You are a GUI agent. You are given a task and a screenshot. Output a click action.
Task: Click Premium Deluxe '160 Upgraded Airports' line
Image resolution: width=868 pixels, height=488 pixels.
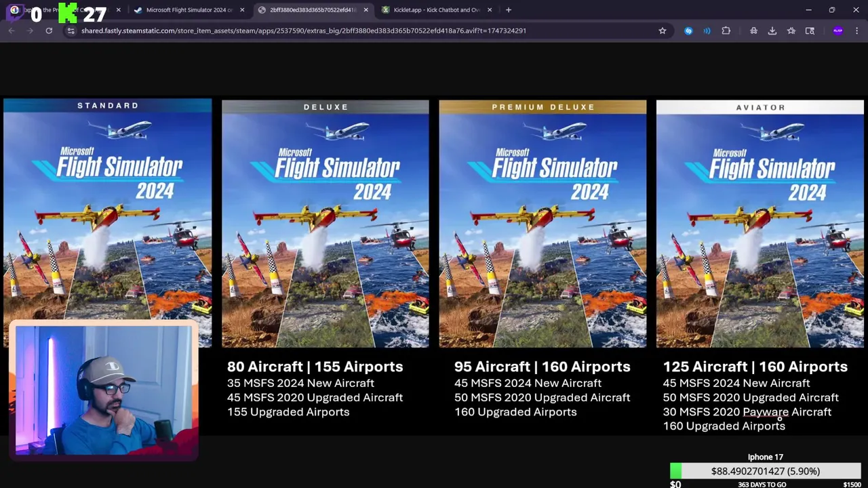(515, 412)
